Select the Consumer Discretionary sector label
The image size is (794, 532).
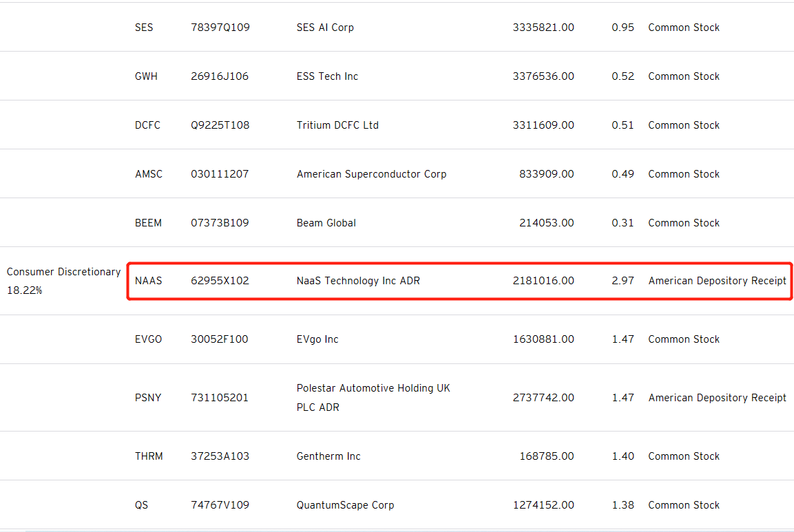tap(63, 272)
